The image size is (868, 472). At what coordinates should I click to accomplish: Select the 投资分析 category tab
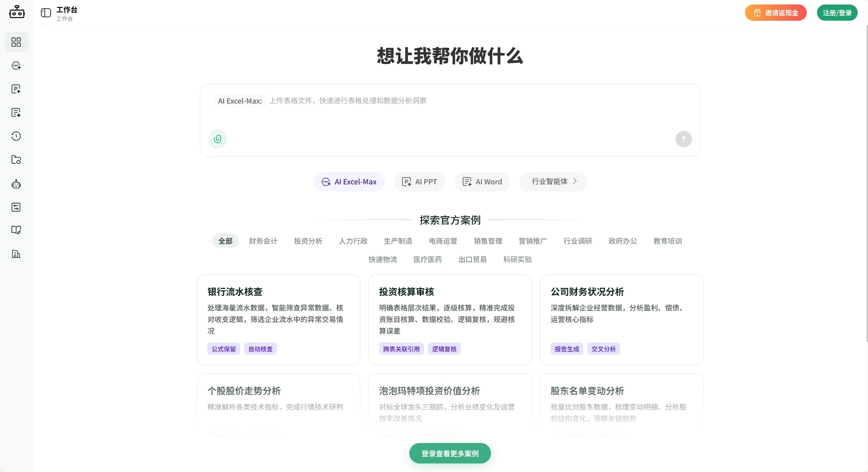(308, 241)
